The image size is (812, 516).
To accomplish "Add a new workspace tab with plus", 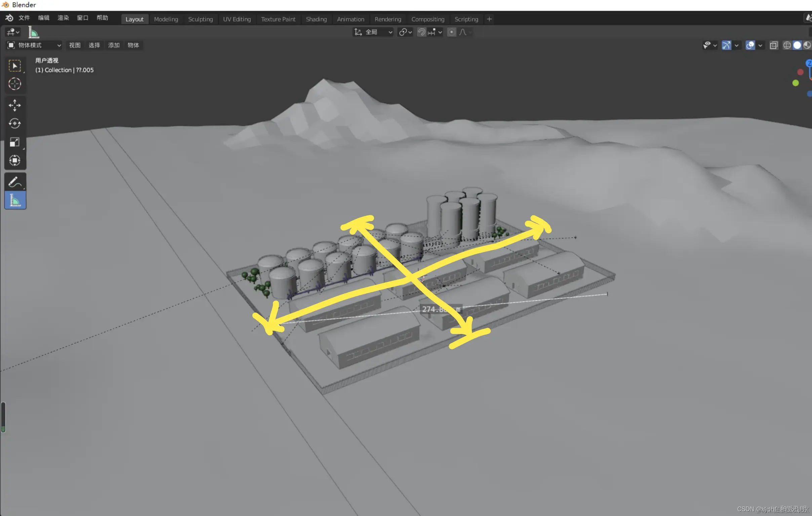I will tap(489, 19).
